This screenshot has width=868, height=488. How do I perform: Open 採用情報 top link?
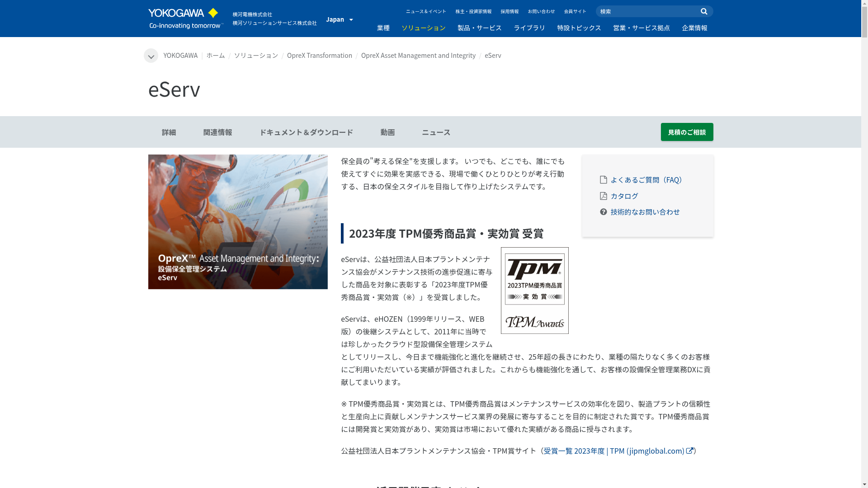coord(509,11)
